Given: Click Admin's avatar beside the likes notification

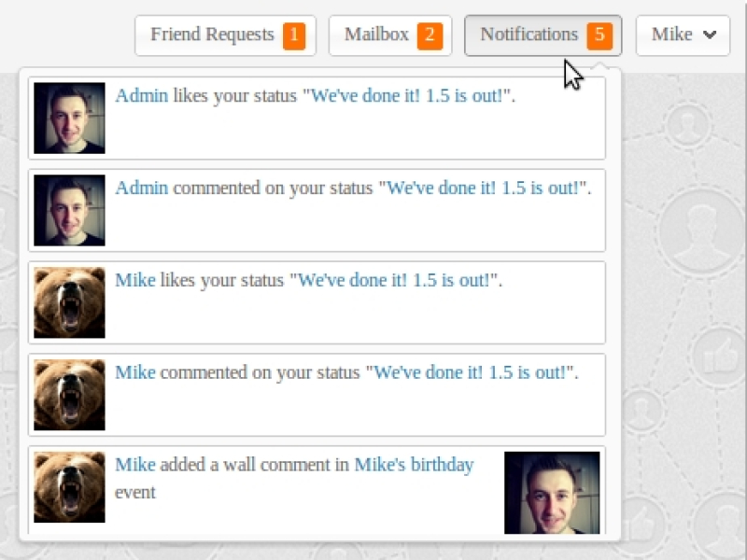Looking at the screenshot, I should (69, 118).
